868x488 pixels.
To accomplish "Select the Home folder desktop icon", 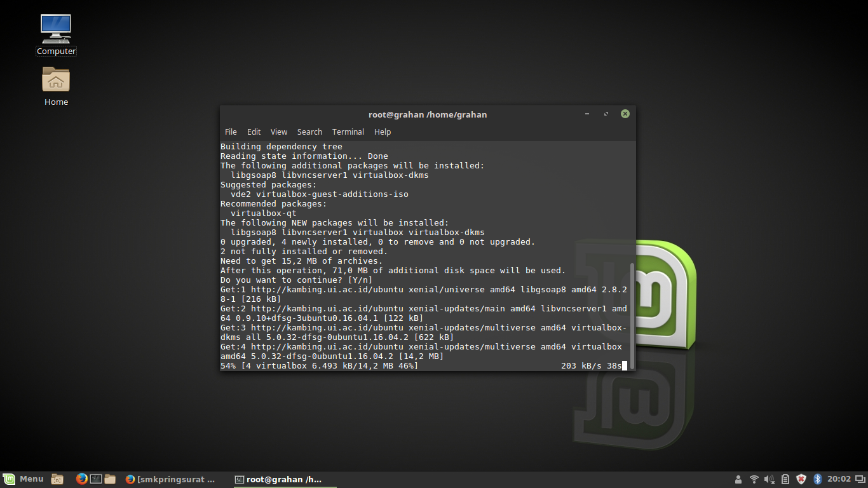I will pyautogui.click(x=56, y=86).
